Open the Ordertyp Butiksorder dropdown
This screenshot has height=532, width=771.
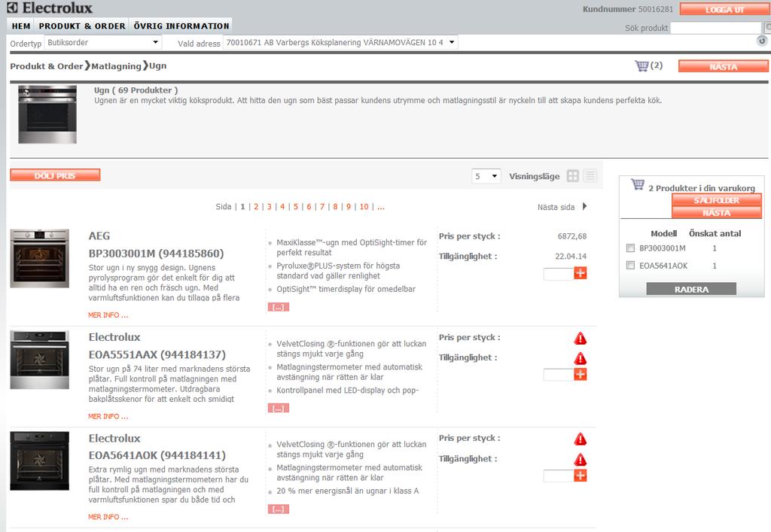(103, 43)
